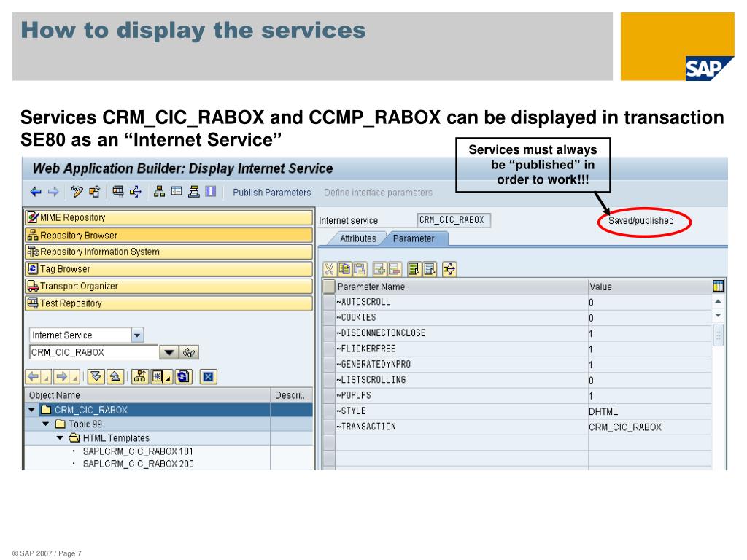Screen dimensions: 747x560
Task: Click Define interface parameters button
Action: click(379, 192)
